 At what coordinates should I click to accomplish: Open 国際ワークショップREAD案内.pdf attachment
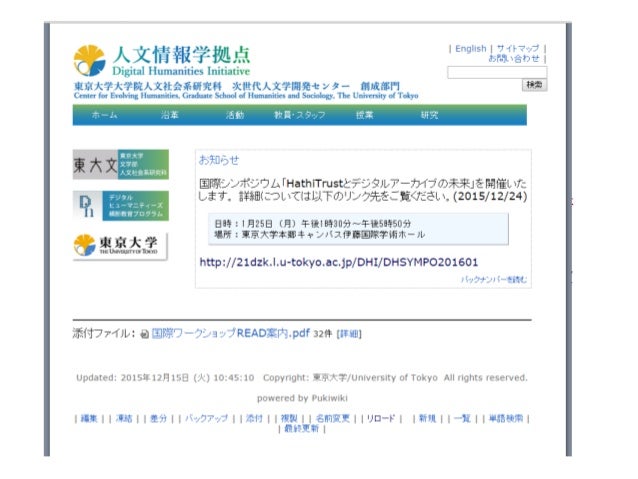231,333
